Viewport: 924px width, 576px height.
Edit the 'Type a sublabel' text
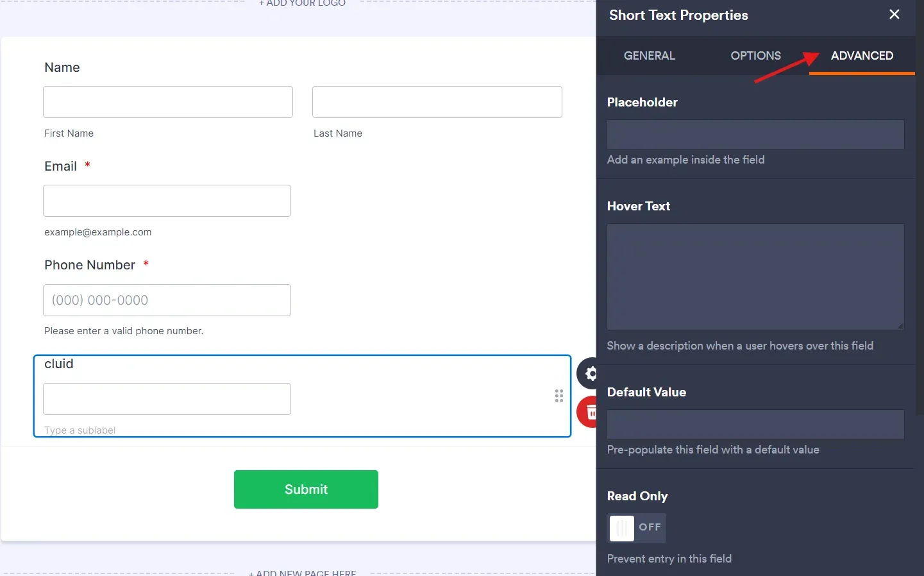pyautogui.click(x=80, y=430)
